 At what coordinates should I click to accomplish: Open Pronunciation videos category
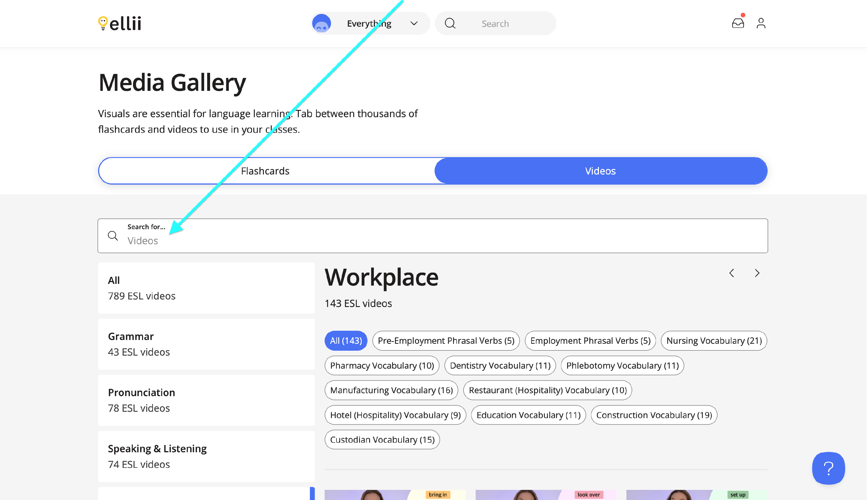206,400
